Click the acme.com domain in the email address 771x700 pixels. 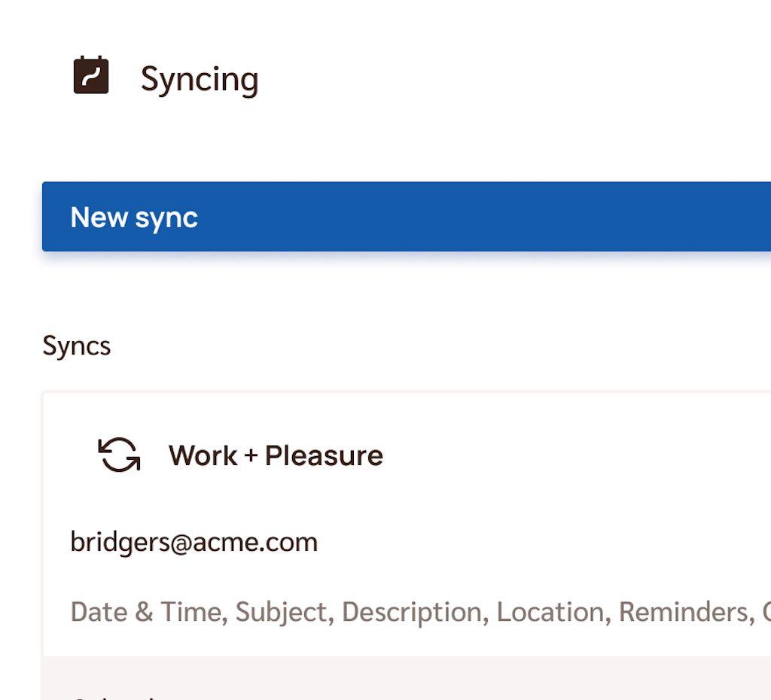click(255, 542)
